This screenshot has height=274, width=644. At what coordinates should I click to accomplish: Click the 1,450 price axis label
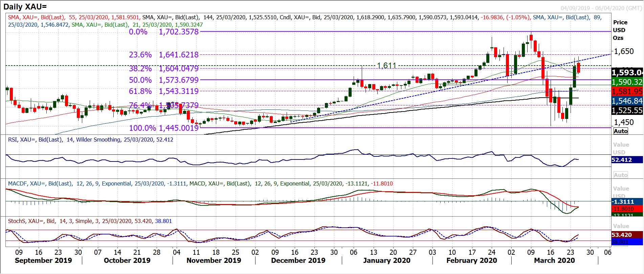(x=624, y=122)
